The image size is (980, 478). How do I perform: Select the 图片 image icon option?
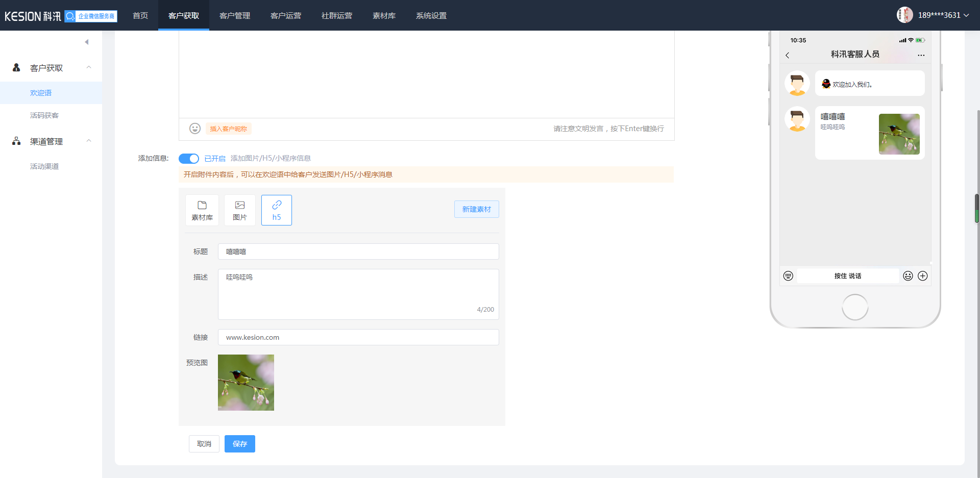pyautogui.click(x=240, y=210)
